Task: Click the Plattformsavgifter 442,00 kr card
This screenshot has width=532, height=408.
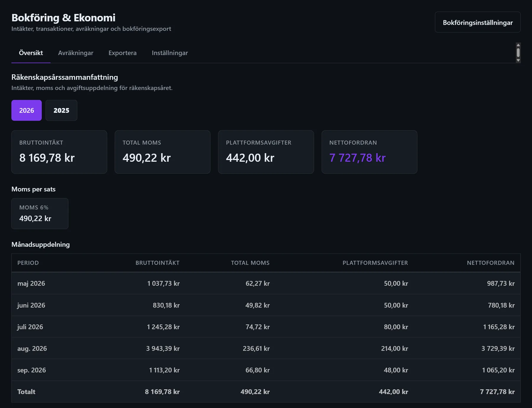Action: pos(266,152)
